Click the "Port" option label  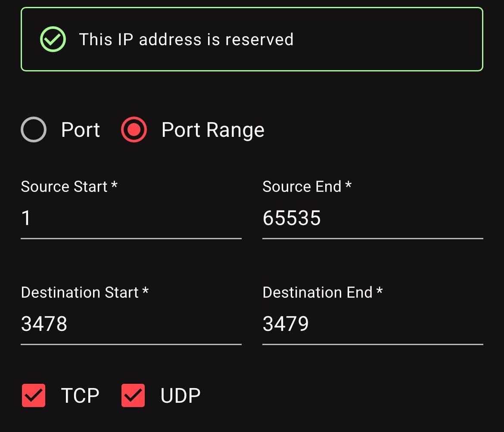[x=81, y=130]
